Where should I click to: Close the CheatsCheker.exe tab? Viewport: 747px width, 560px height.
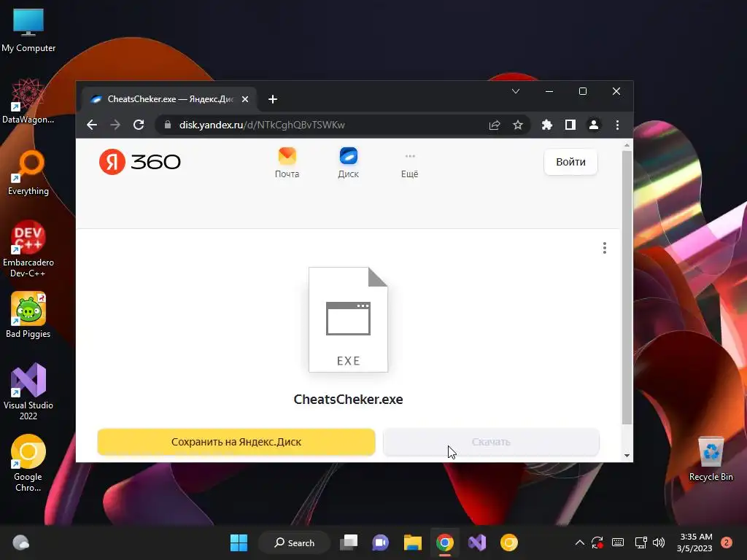pos(245,99)
